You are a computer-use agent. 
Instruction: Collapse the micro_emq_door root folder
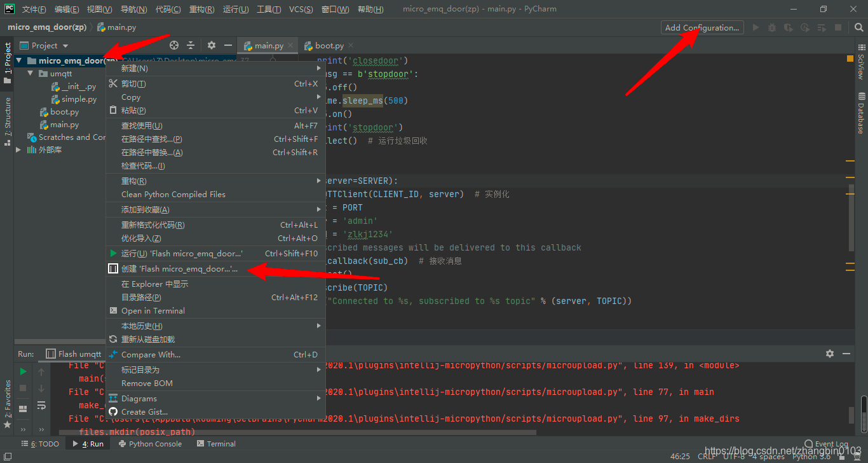(20, 61)
